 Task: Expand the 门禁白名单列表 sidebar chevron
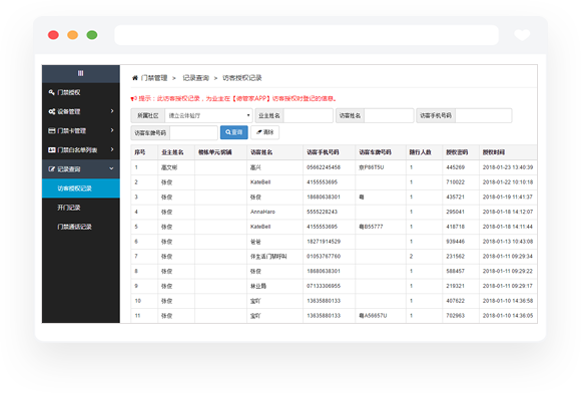click(x=112, y=150)
